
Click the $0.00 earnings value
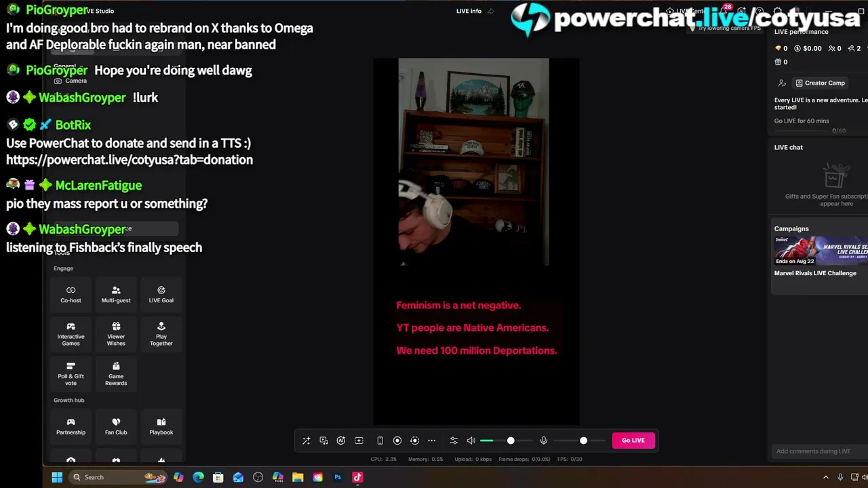(x=808, y=48)
